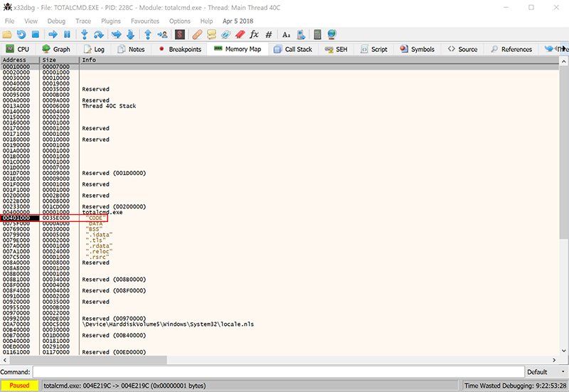Screen dimensions: 569x392
Task: Switch to the Source tab
Action: tap(463, 49)
